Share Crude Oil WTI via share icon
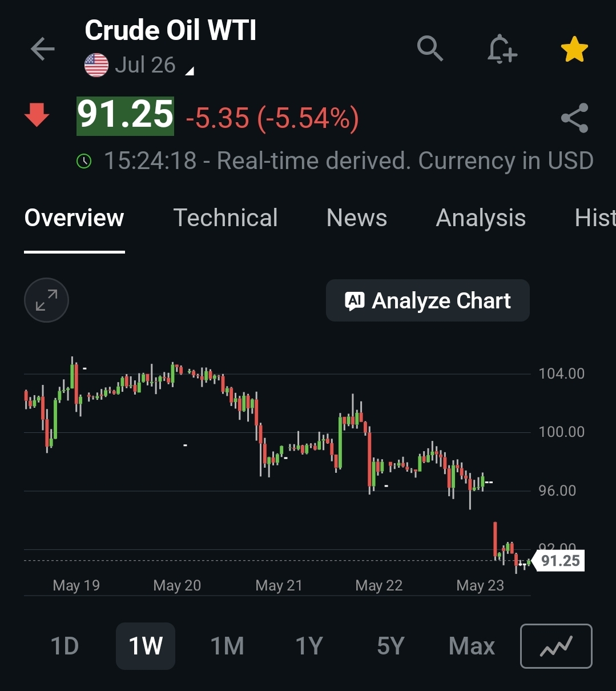The height and width of the screenshot is (691, 616). (x=574, y=118)
